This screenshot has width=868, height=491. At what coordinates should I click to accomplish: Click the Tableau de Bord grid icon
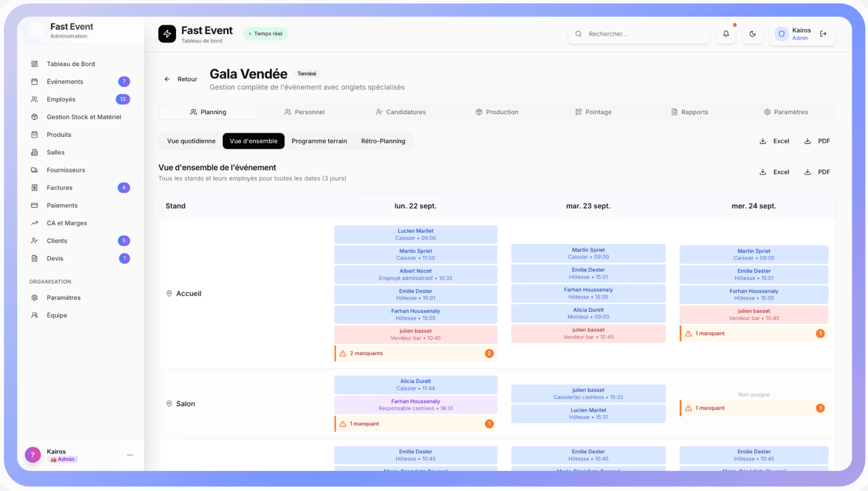pyautogui.click(x=35, y=64)
